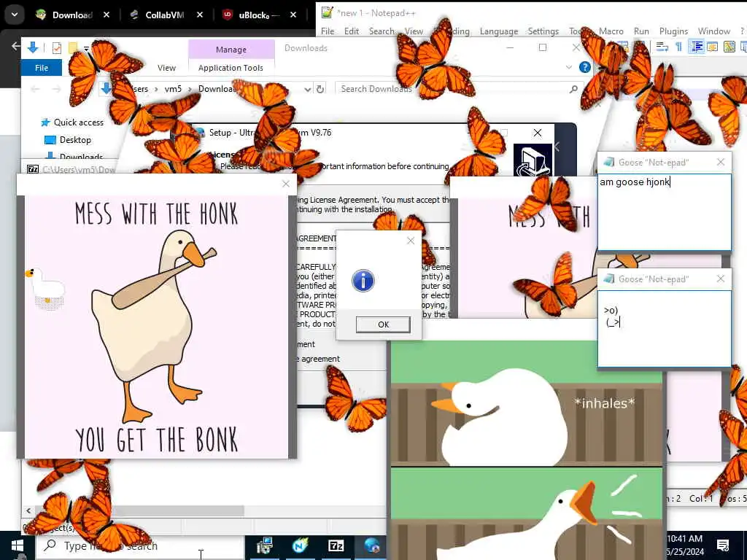Close the Mess With The Honk image window
Image resolution: width=747 pixels, height=560 pixels.
tap(285, 184)
